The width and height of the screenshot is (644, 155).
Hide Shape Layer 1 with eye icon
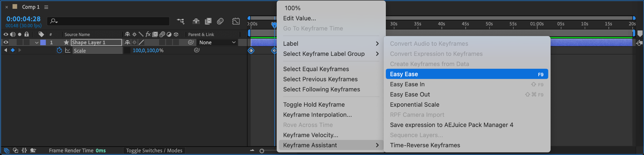6,42
